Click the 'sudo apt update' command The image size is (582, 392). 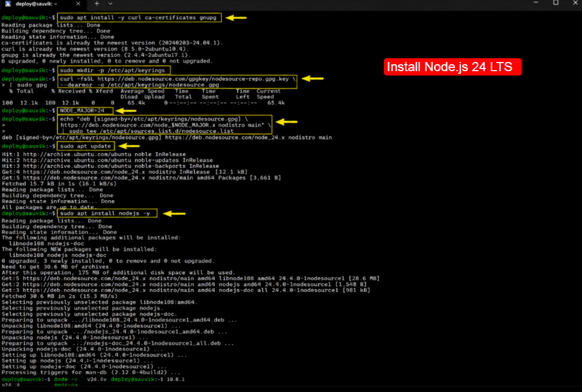pyautogui.click(x=85, y=146)
